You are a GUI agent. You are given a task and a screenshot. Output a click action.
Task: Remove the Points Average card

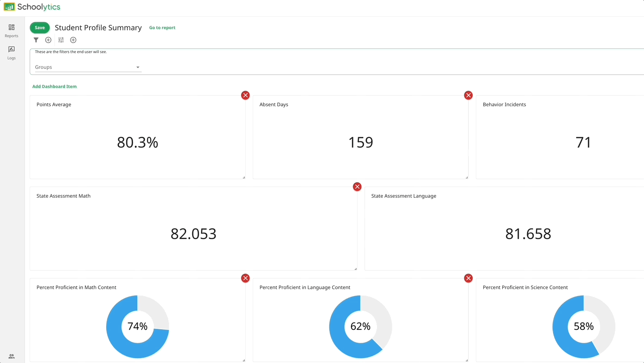(245, 95)
